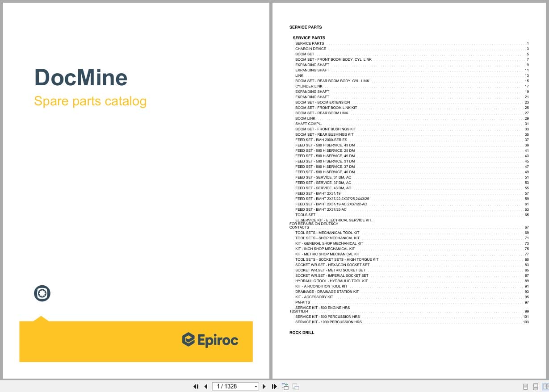Click the DocMine title text
This screenshot has height=392, width=549.
81,77
